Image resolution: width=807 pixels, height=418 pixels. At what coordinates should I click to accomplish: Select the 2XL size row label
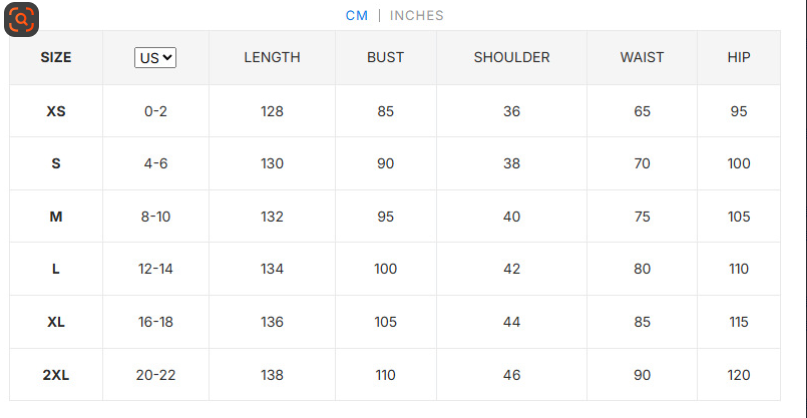56,375
